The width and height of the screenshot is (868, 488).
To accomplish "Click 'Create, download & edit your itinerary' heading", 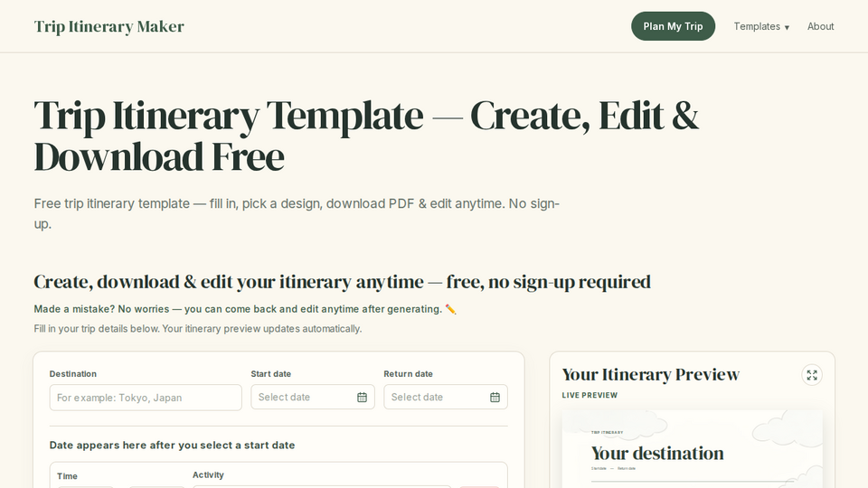I will point(342,282).
